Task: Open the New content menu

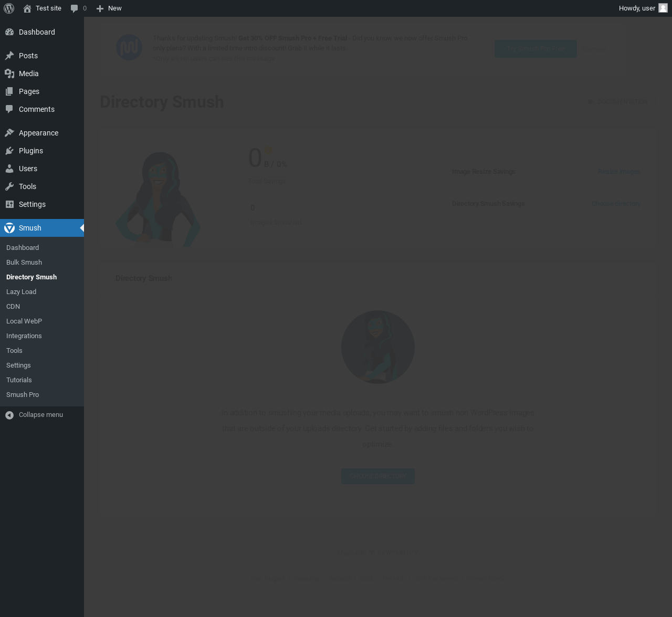Action: pos(109,8)
